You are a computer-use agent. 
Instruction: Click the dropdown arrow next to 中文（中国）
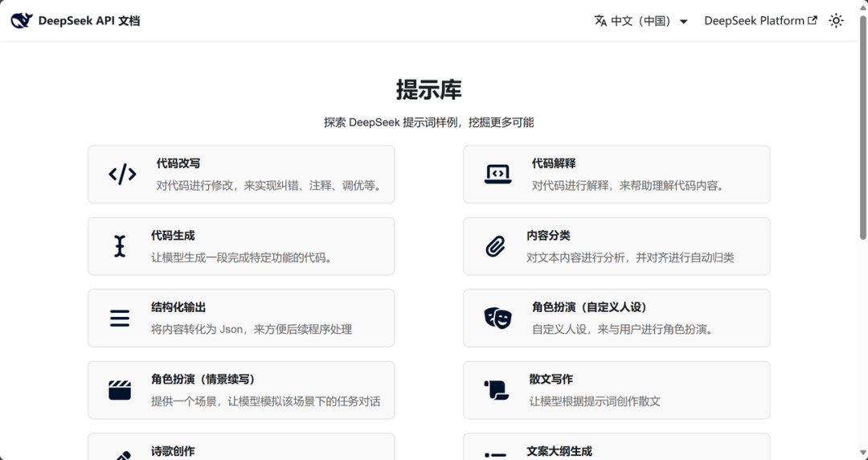pyautogui.click(x=684, y=22)
